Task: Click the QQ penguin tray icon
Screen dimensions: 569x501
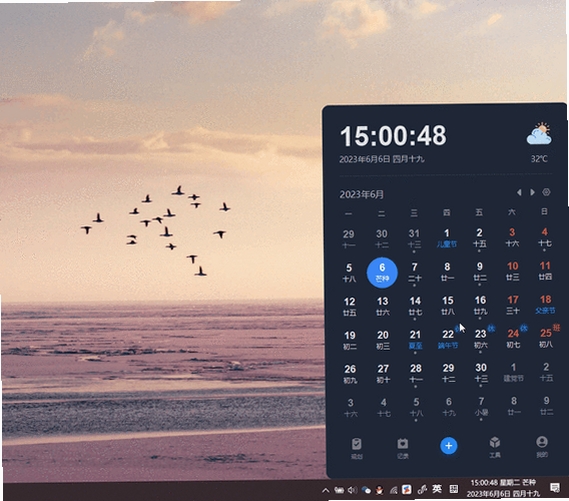Action: click(379, 490)
